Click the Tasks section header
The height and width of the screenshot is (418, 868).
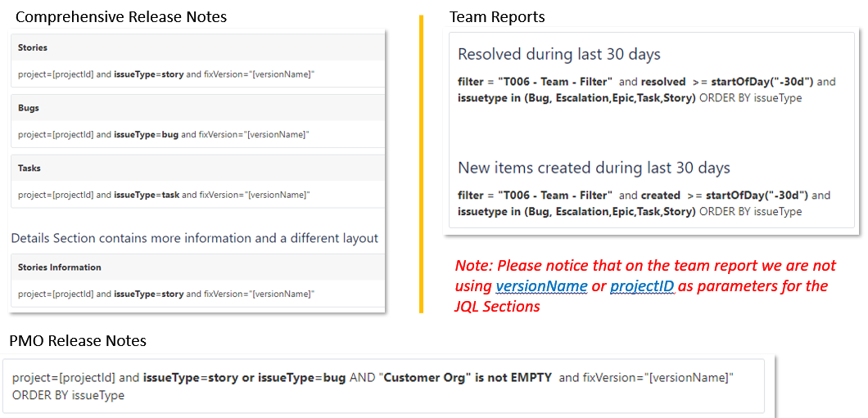click(x=197, y=168)
